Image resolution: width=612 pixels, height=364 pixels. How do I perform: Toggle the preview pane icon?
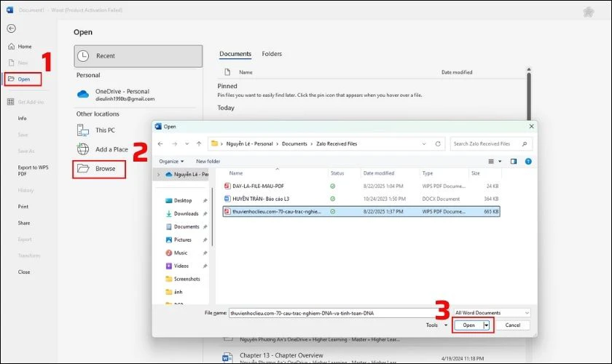coord(513,161)
